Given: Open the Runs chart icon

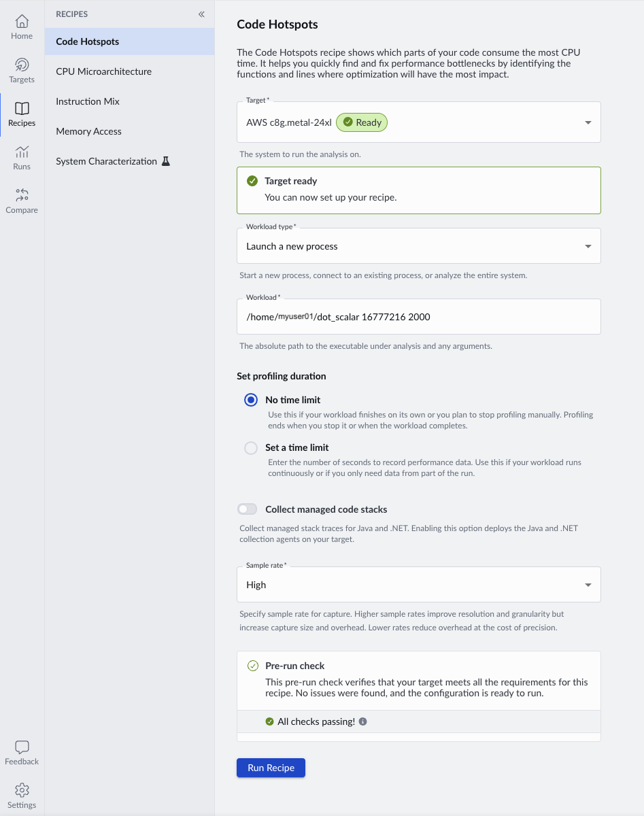Looking at the screenshot, I should pos(22,152).
